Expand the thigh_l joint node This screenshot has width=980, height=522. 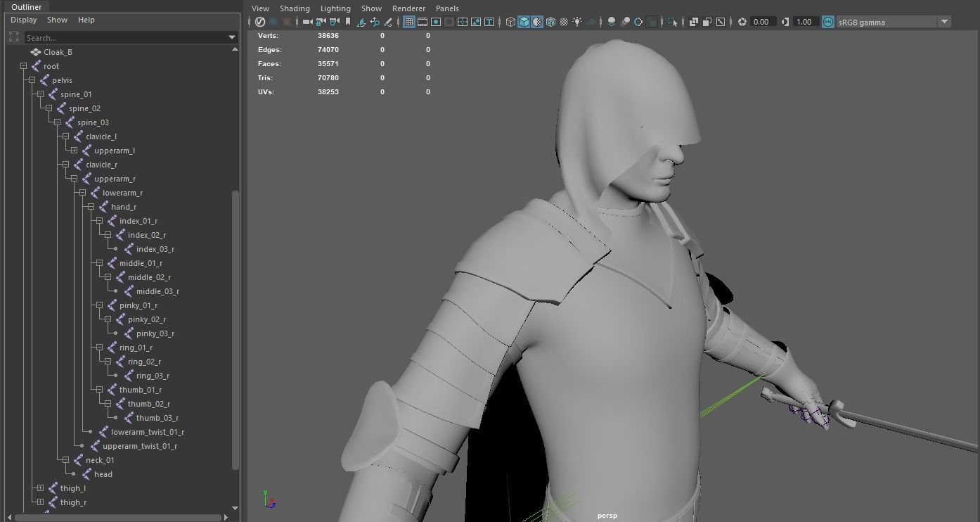(x=40, y=488)
